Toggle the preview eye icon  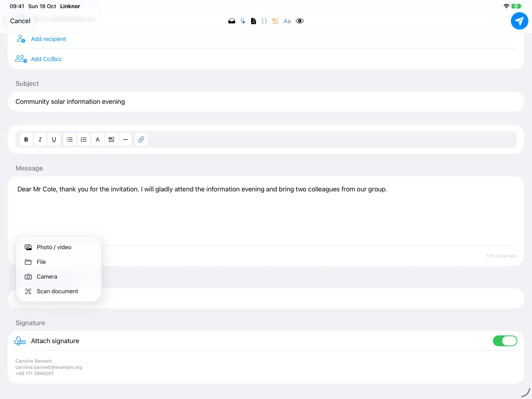(x=299, y=21)
